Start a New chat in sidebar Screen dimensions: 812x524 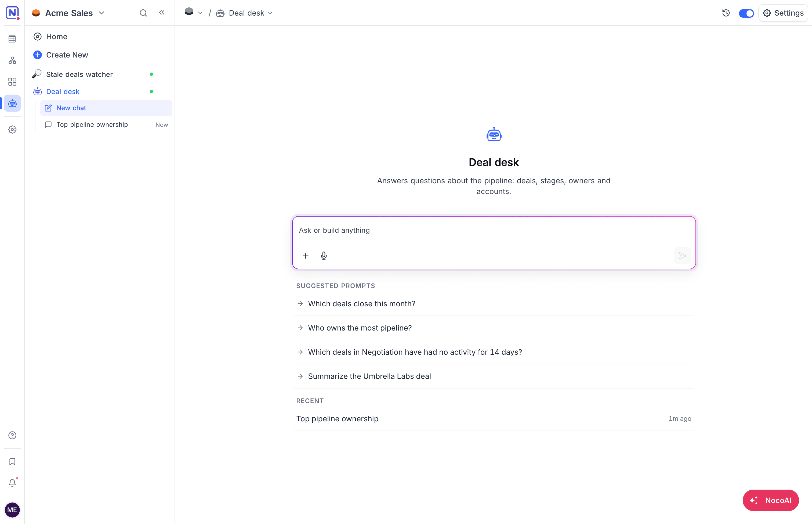coord(106,108)
